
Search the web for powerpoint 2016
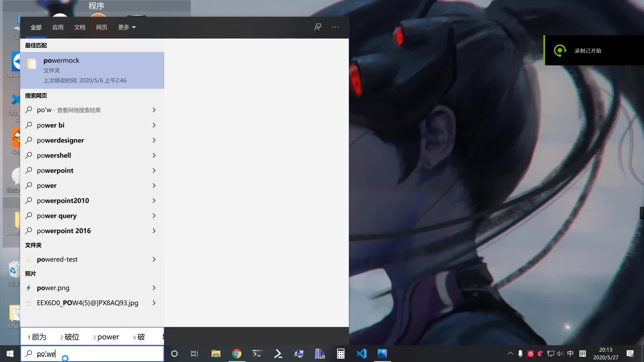pyautogui.click(x=92, y=231)
